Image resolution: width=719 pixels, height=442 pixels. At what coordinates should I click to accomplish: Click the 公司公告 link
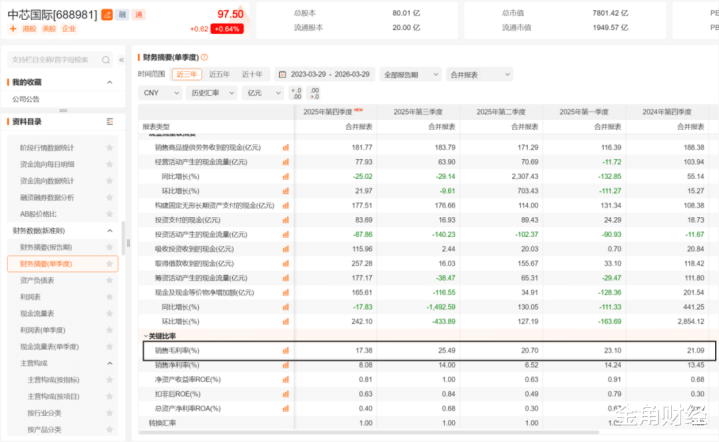[27, 99]
